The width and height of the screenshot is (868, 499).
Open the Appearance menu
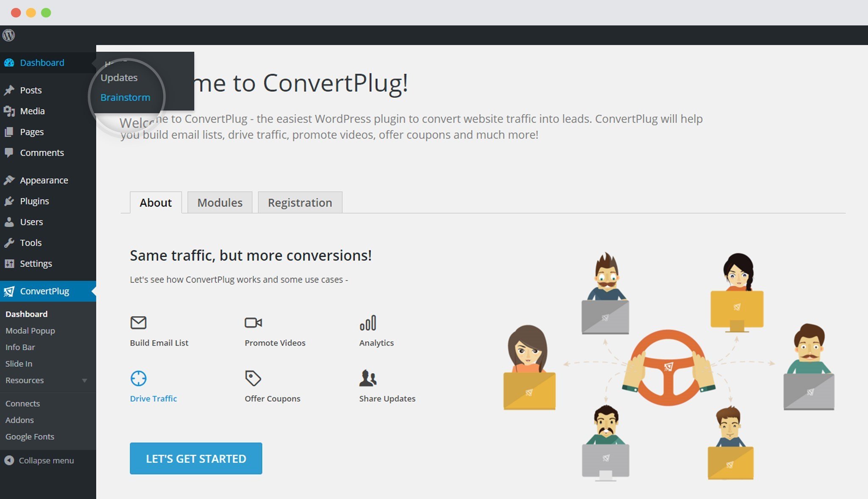[48, 180]
